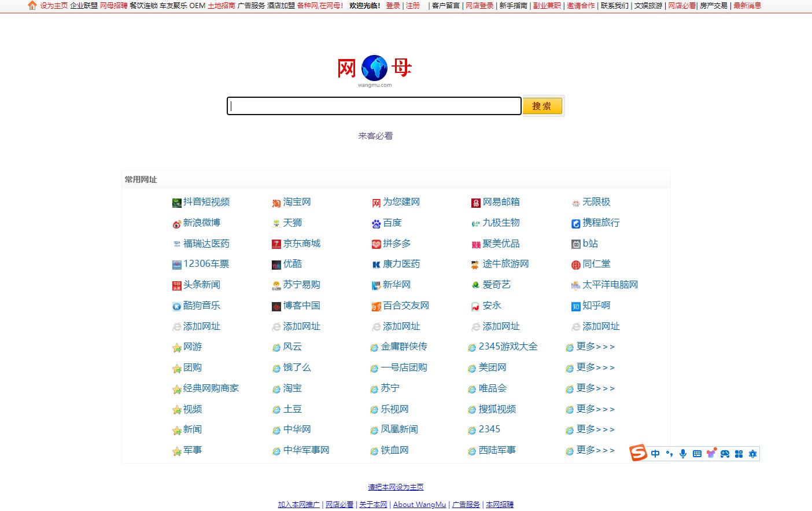Viewport: 812px width, 511px height.
Task: Open the 爱奇艺 link
Action: pyautogui.click(x=497, y=285)
